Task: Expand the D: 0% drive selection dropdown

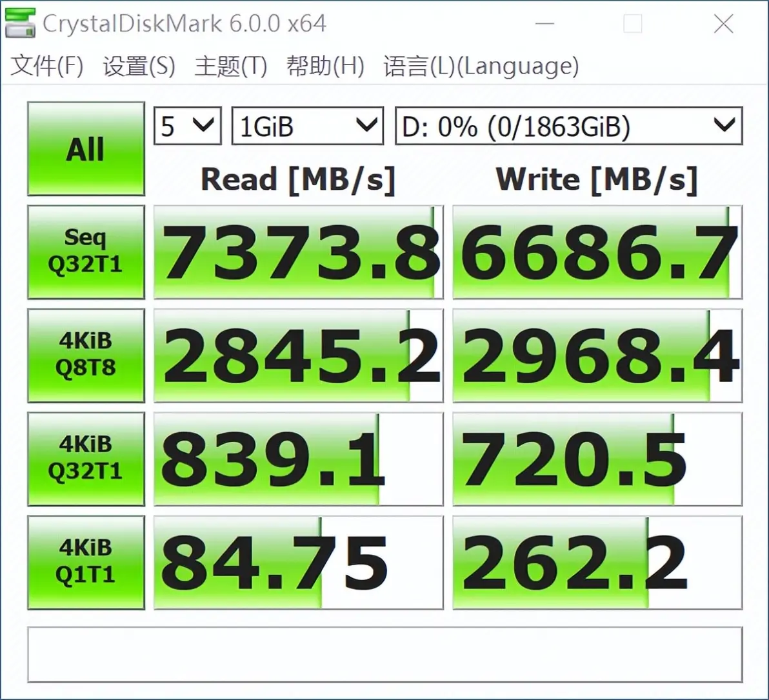Action: (569, 126)
